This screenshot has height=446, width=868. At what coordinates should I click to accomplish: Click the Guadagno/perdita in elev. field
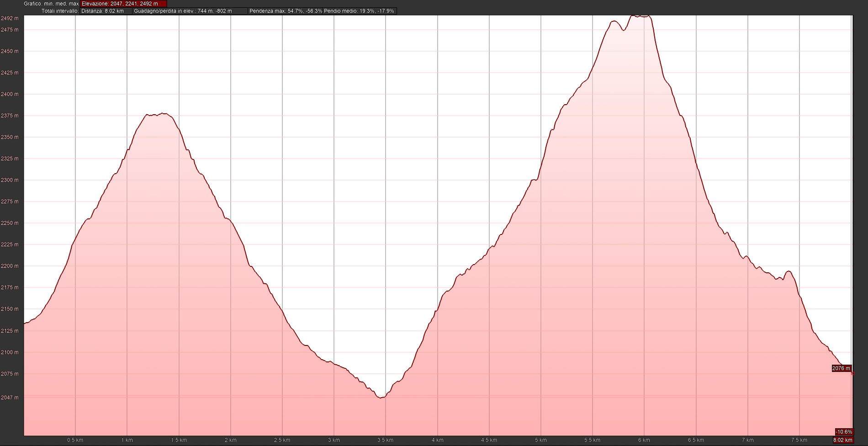pos(190,11)
